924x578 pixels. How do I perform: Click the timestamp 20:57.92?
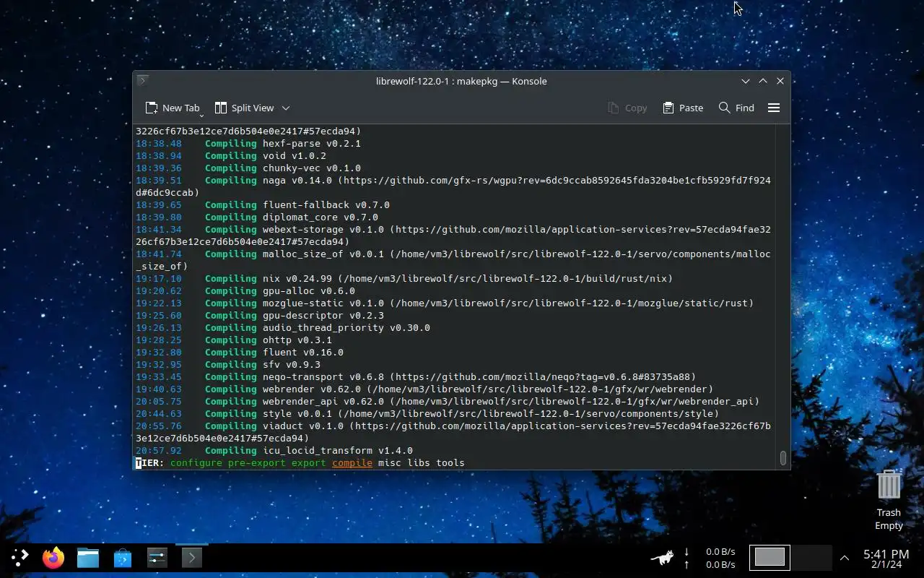159,451
